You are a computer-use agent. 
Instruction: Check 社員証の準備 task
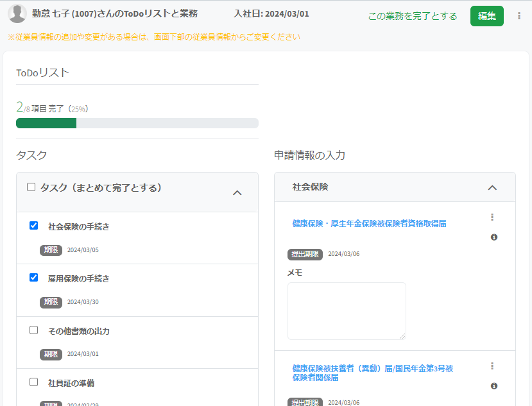tap(33, 382)
